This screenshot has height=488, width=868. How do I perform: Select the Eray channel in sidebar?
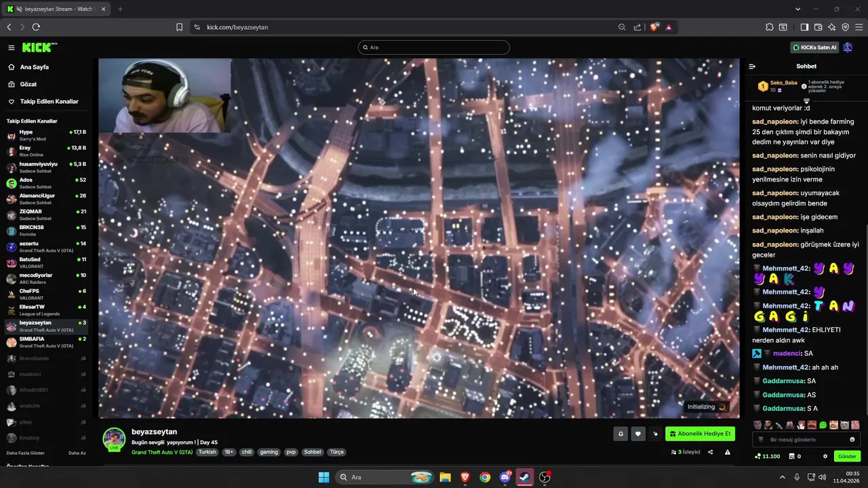click(47, 150)
